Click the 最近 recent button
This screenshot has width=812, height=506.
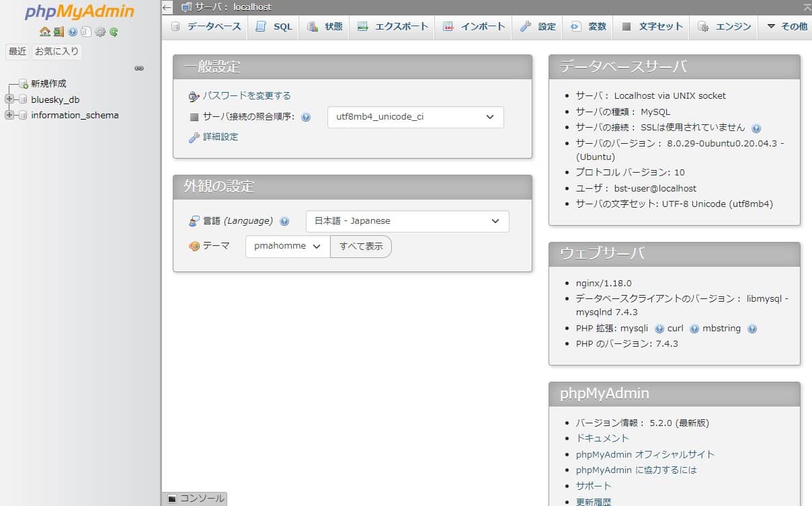17,52
